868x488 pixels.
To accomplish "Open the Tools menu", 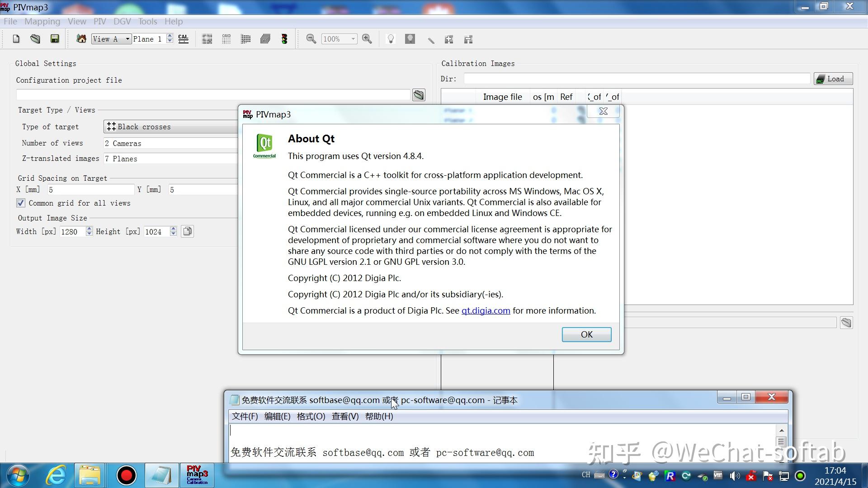I will click(147, 21).
